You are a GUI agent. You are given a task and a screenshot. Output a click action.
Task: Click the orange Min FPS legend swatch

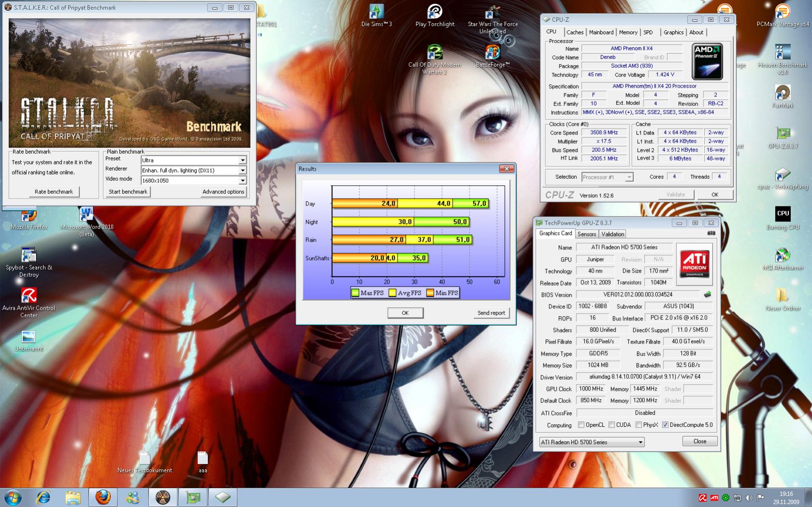[430, 292]
